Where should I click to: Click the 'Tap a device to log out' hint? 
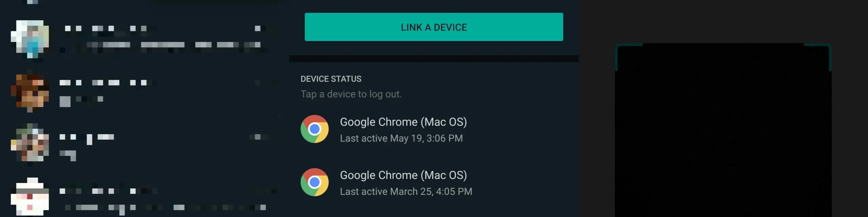351,94
